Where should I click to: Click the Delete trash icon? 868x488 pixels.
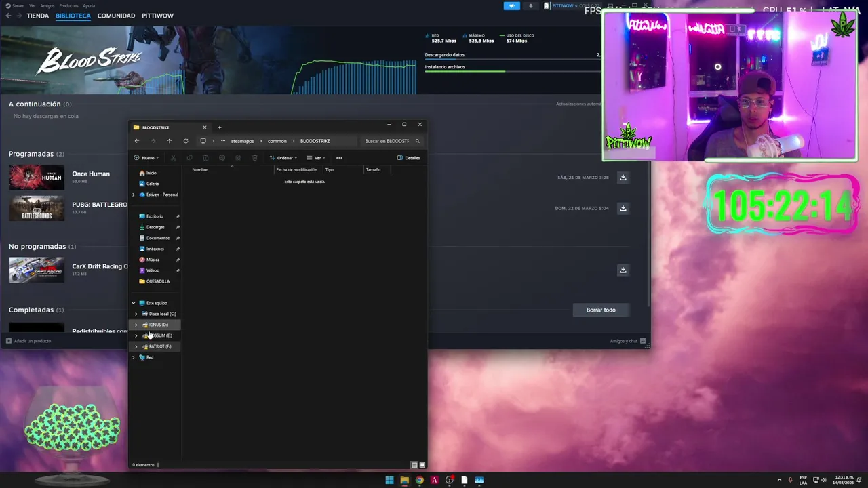254,158
